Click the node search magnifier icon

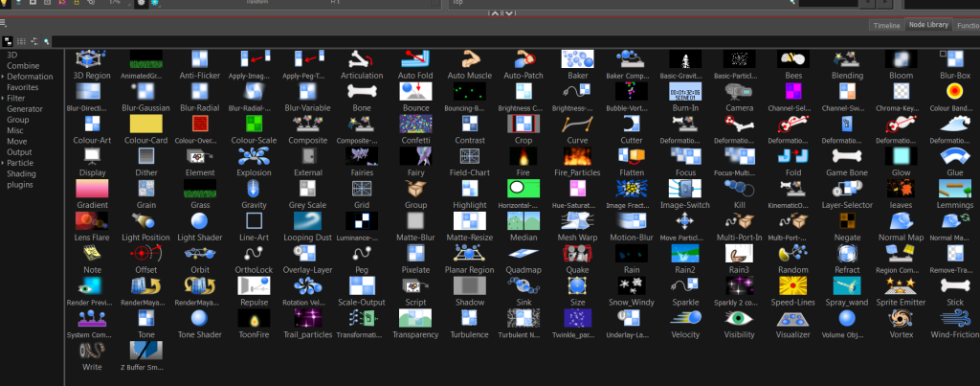(46, 41)
